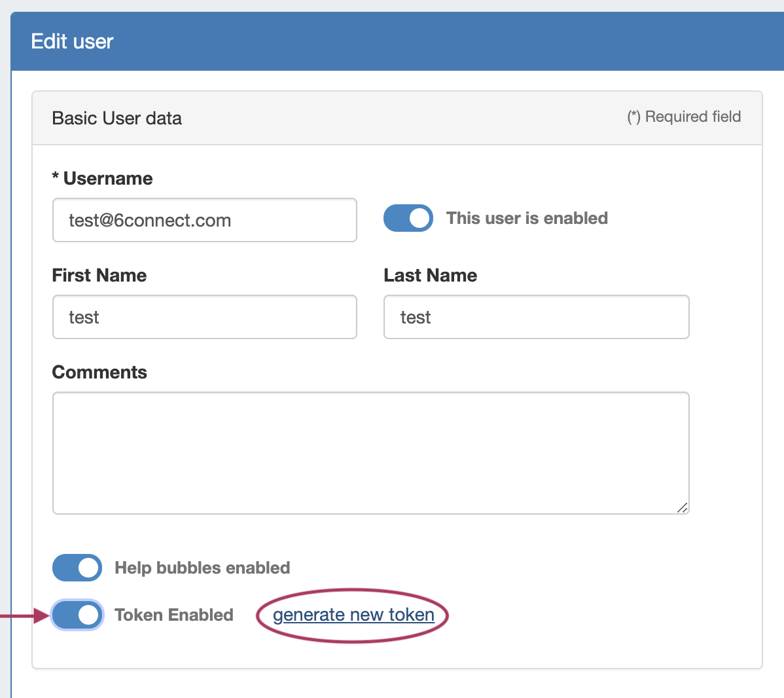The height and width of the screenshot is (698, 784).
Task: Click the Comments textarea resize handle
Action: click(682, 507)
